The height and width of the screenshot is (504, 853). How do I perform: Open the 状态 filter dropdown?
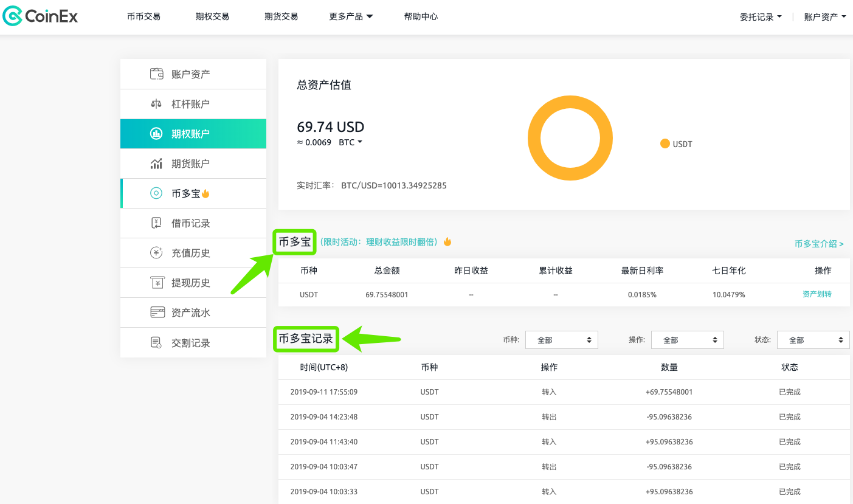click(x=813, y=339)
